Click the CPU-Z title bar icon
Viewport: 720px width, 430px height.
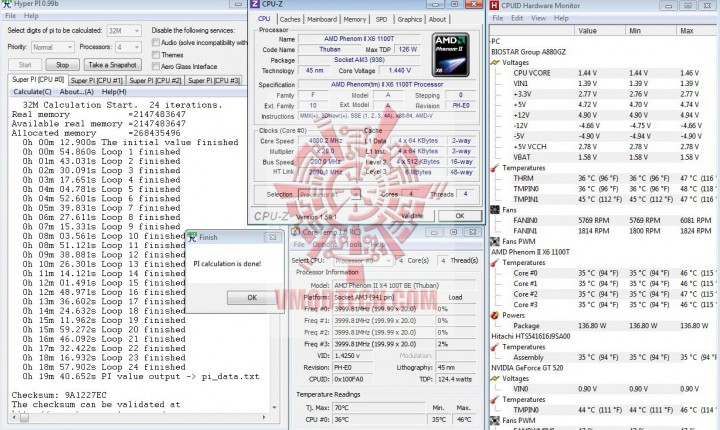point(256,5)
